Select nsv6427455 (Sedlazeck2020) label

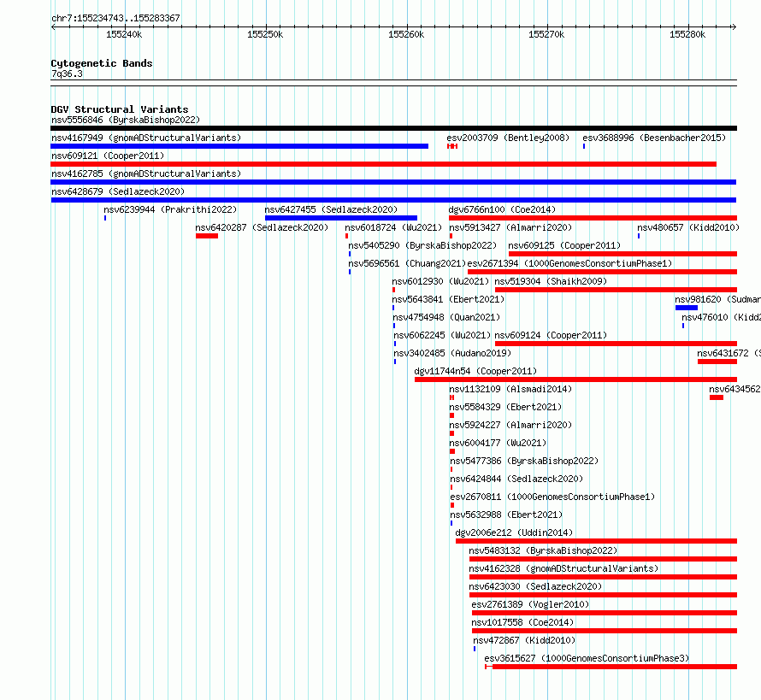[331, 209]
